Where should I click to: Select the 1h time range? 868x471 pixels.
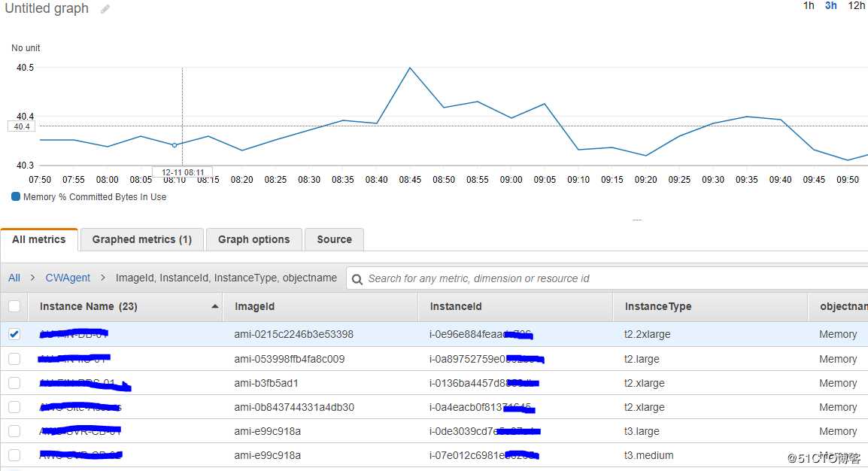coord(809,5)
